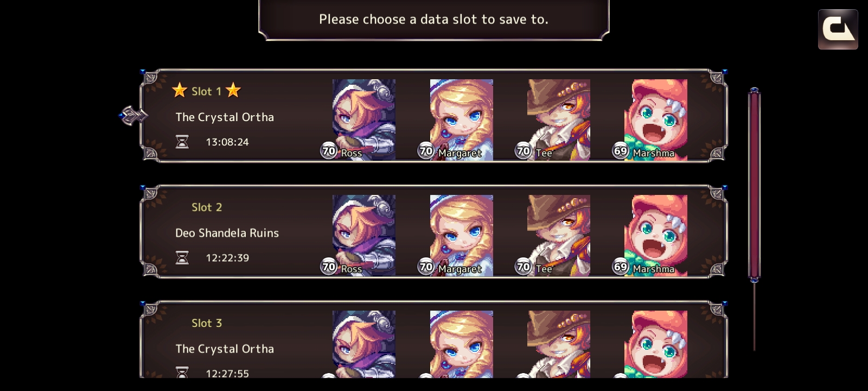Select Ross portrait in Slot 1
868x391 pixels.
363,119
